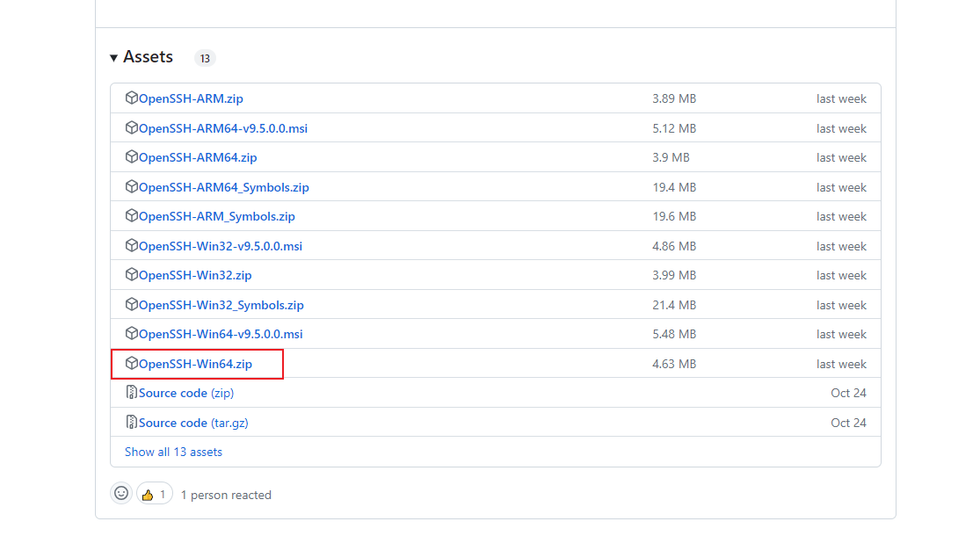
Task: Download OpenSSH-ARM64_Symbols.zip
Action: tap(224, 187)
